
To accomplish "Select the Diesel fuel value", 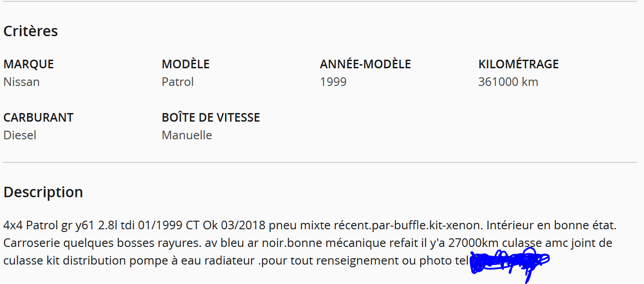I will pos(20,135).
